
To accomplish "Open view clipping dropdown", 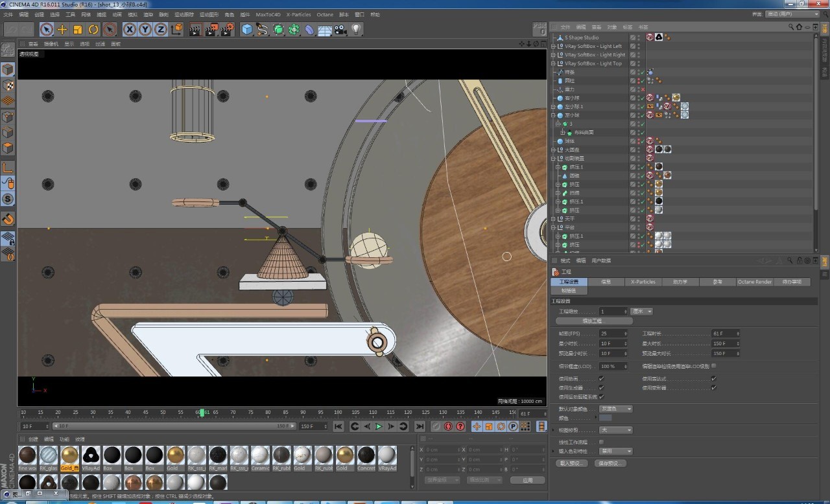I will coord(615,430).
